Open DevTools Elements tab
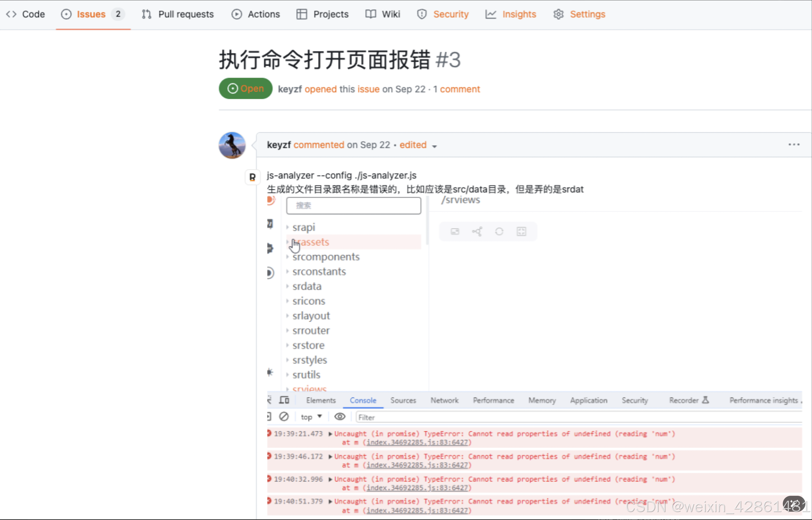 [321, 401]
